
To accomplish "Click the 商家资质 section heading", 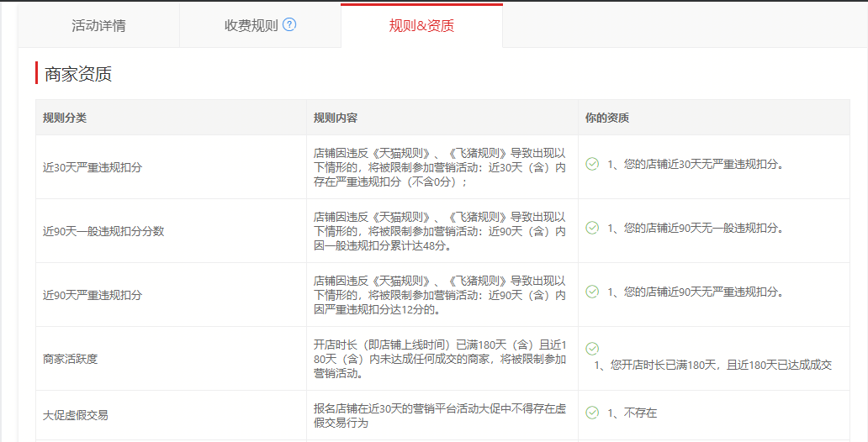I will [78, 74].
